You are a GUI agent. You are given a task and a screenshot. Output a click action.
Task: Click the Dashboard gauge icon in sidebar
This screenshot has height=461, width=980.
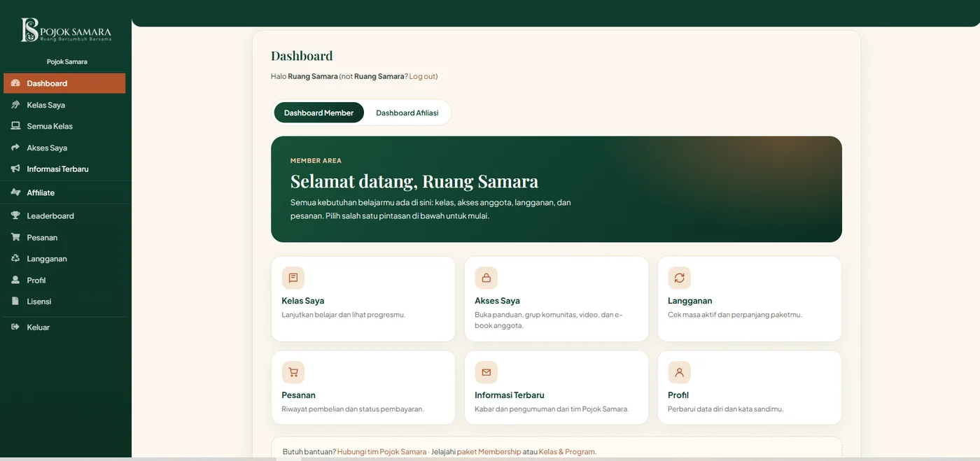point(15,83)
